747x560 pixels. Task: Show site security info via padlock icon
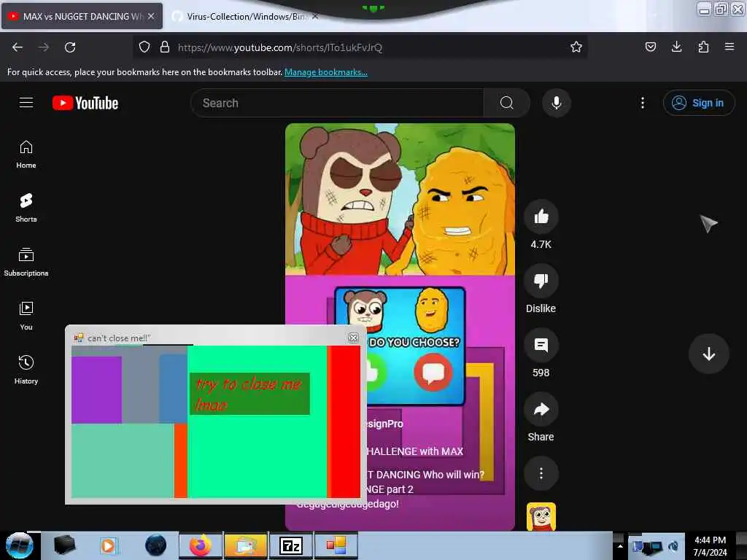coord(165,47)
